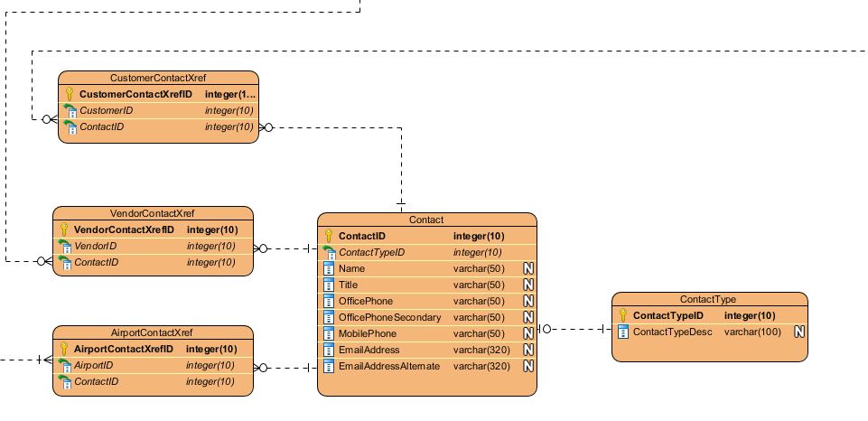This screenshot has width=868, height=421.
Task: Select the AirportID column name
Action: [x=94, y=366]
